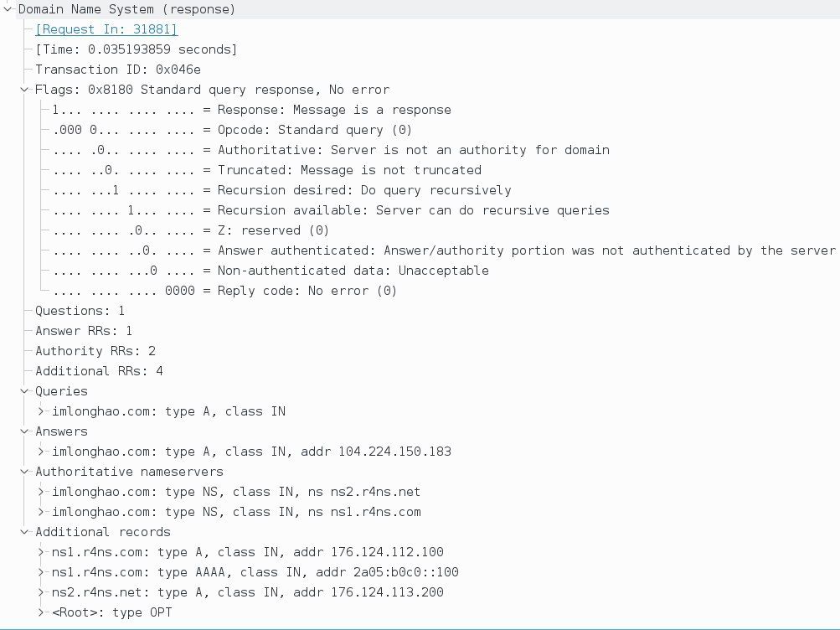This screenshot has height=630, width=840.
Task: Expand the Root type OPT record
Action: pos(42,612)
